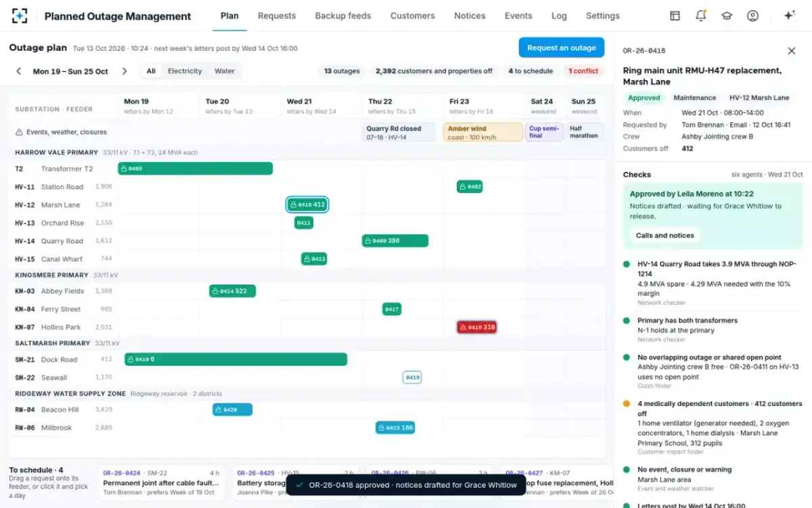Select the Transformer T2 outage bar 0405

tap(196, 169)
